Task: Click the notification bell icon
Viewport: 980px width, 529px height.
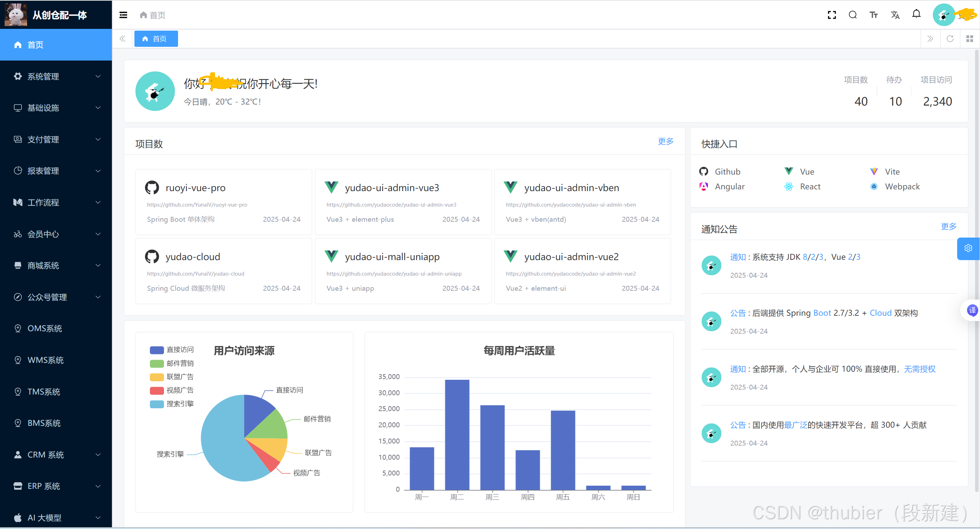Action: click(x=916, y=14)
